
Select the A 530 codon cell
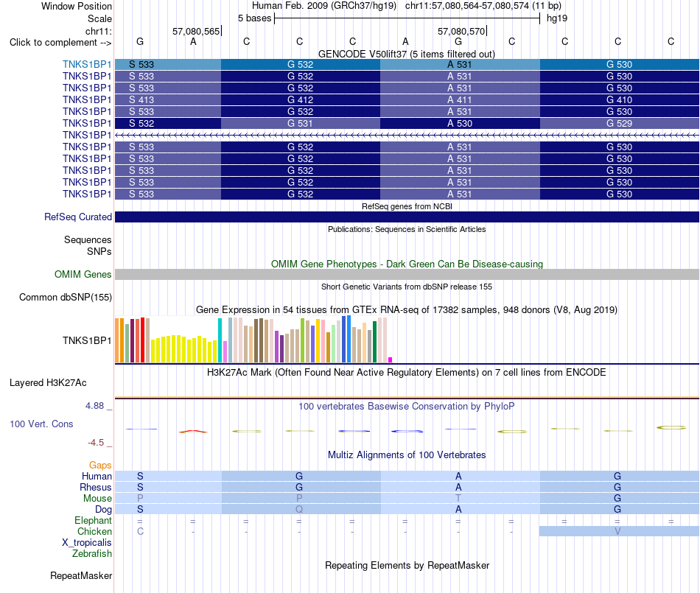tap(460, 124)
